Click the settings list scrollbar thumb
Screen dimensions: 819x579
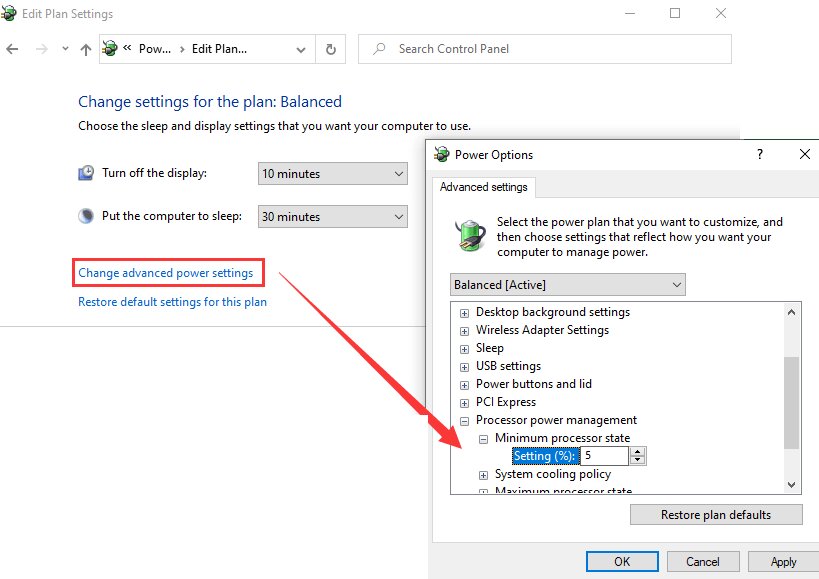tap(791, 403)
